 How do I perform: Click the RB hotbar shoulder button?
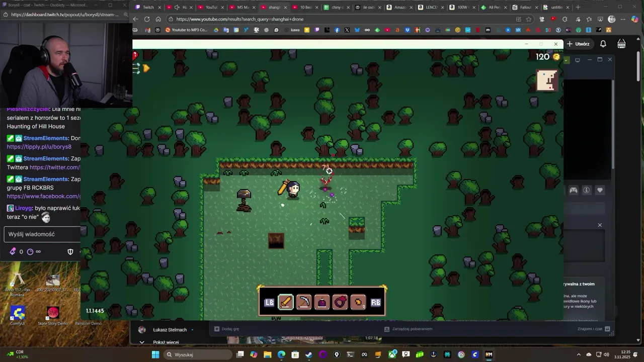coord(376,302)
